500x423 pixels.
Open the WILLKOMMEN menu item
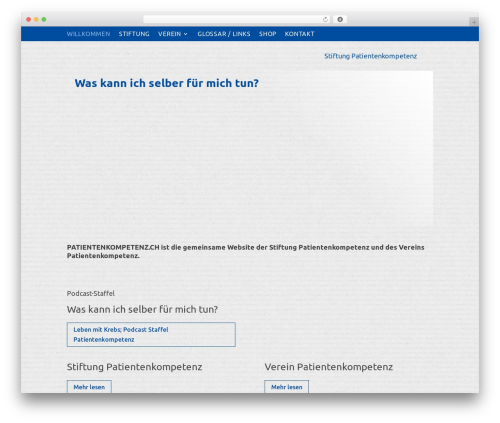(88, 34)
